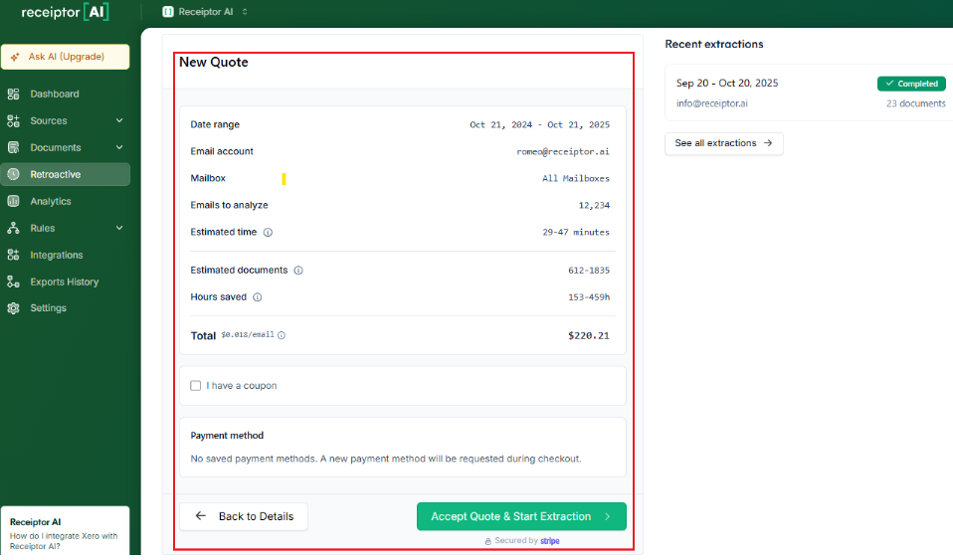This screenshot has width=953, height=560.
Task: Click the Ask AI (Upgrade) button
Action: tap(65, 57)
